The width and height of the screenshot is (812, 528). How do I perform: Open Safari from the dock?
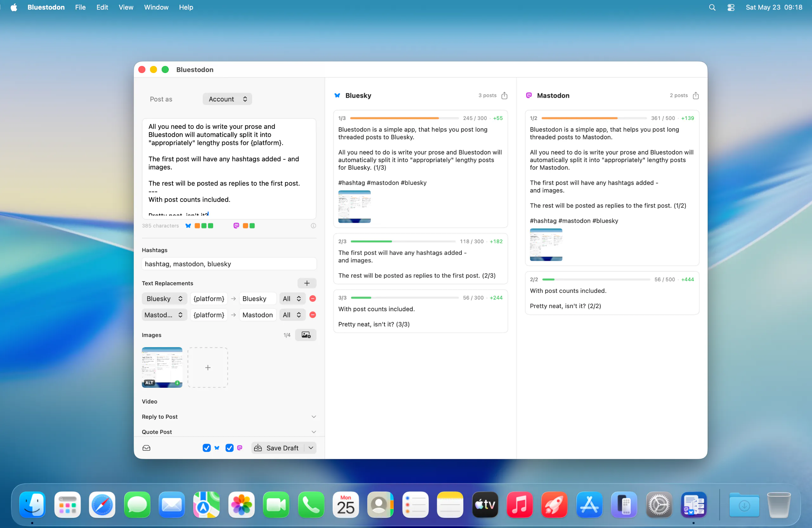tap(102, 505)
